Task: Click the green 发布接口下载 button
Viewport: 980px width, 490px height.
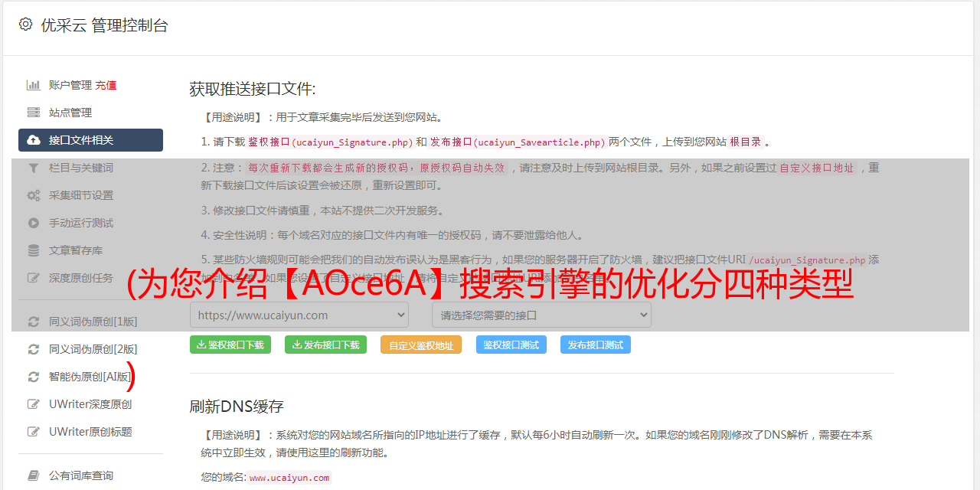Action: (x=325, y=345)
